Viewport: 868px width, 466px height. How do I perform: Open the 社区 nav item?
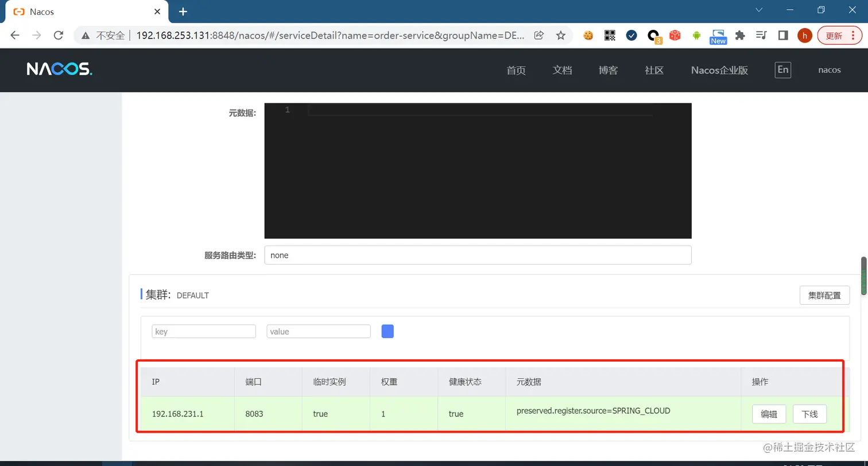tap(654, 70)
